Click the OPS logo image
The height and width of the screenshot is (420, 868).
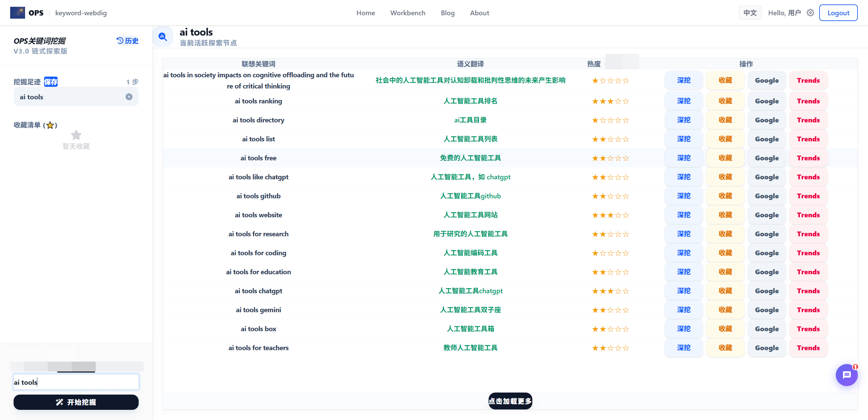pos(18,13)
